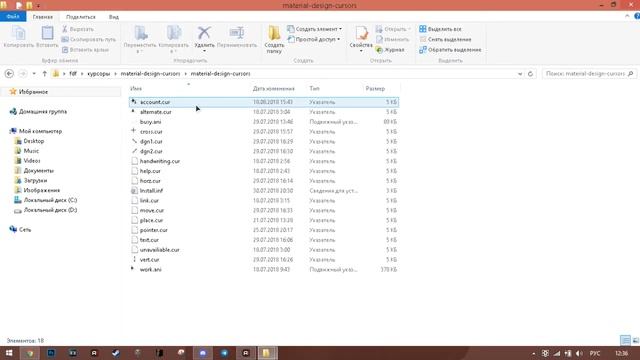
Task: Click the Вставить clipboard icon
Action: (47, 33)
